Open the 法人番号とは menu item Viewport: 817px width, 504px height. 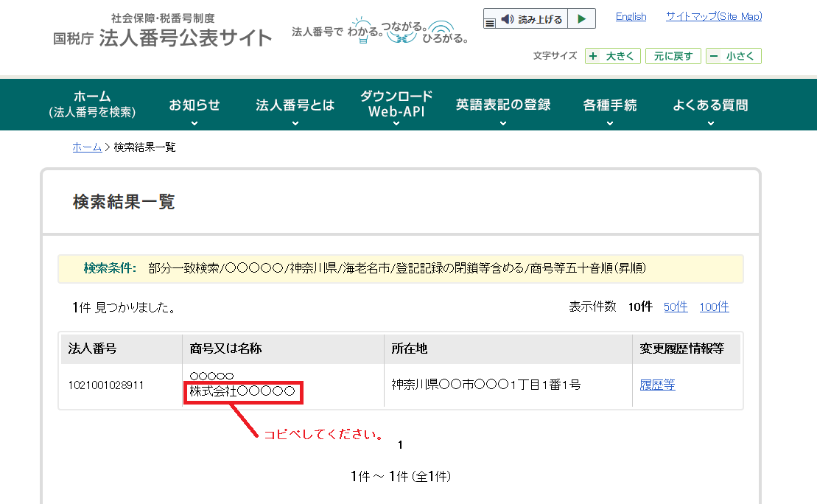pyautogui.click(x=294, y=105)
